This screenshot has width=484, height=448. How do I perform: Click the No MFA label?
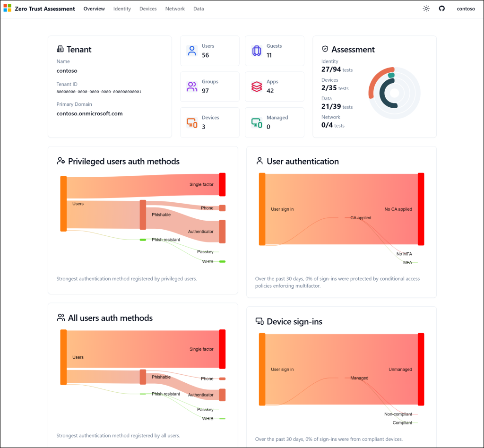pyautogui.click(x=404, y=254)
